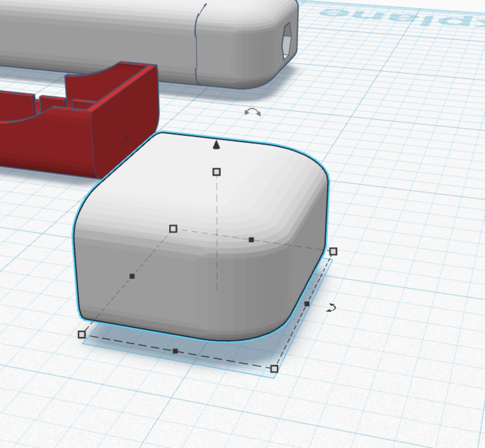Select the top height scale handle
This screenshot has width=485, height=448.
click(217, 172)
